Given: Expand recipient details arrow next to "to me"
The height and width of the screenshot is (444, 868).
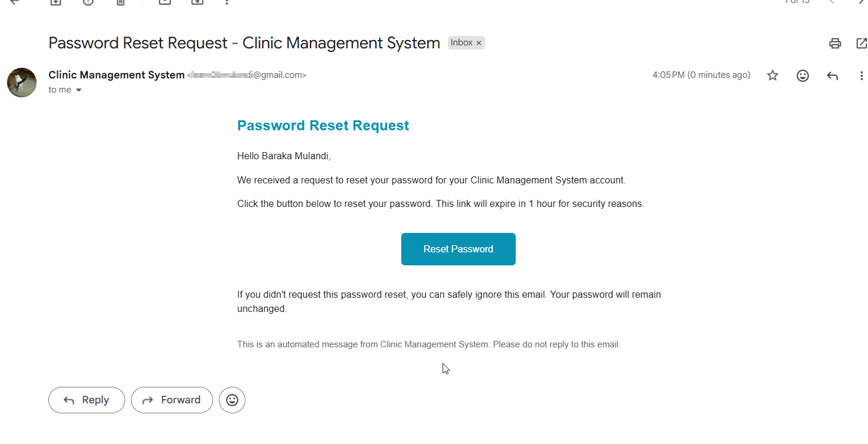Looking at the screenshot, I should (x=79, y=90).
